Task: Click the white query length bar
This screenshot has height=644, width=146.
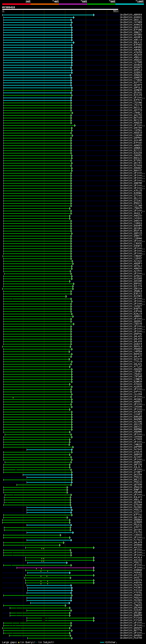Action: point(60,10)
